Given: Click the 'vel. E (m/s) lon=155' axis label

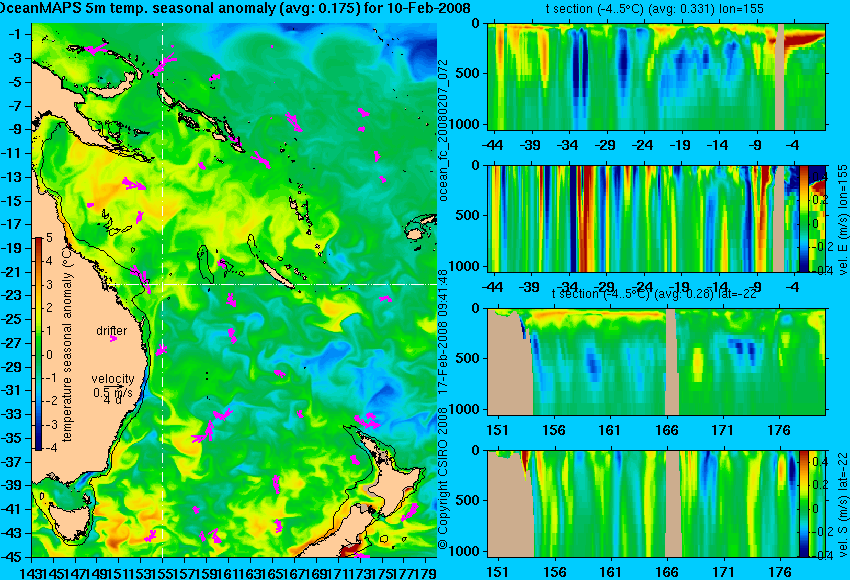Looking at the screenshot, I should click(842, 220).
